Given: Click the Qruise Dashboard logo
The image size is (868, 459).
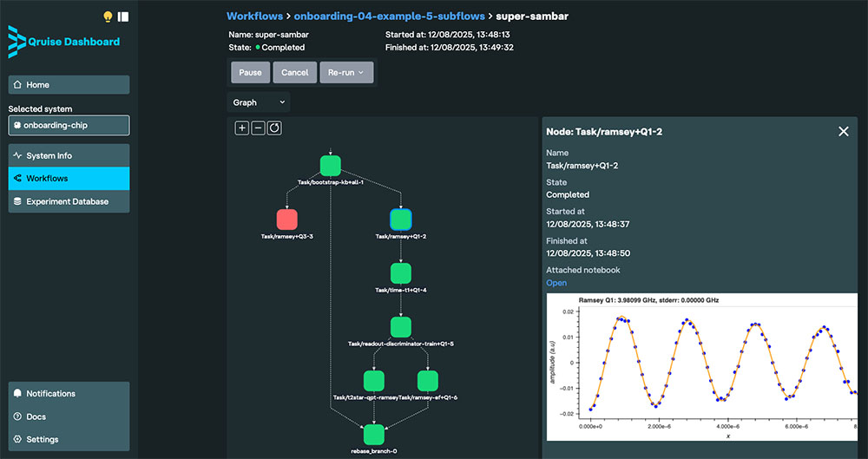Looking at the screenshot, I should coord(64,42).
